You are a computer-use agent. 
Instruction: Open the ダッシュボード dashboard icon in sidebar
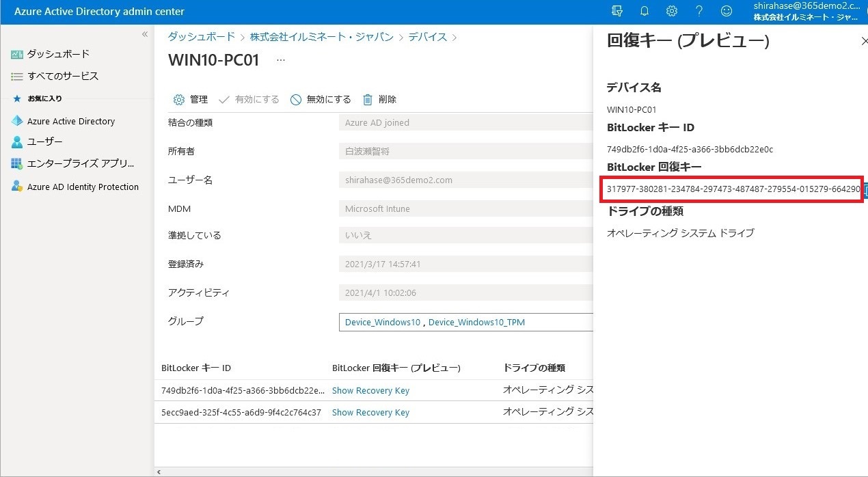pyautogui.click(x=17, y=54)
